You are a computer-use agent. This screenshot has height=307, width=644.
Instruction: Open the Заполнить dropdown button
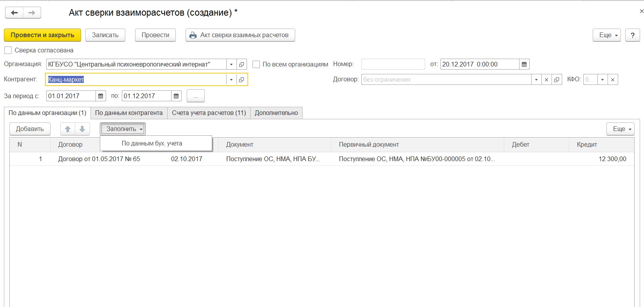pos(123,129)
